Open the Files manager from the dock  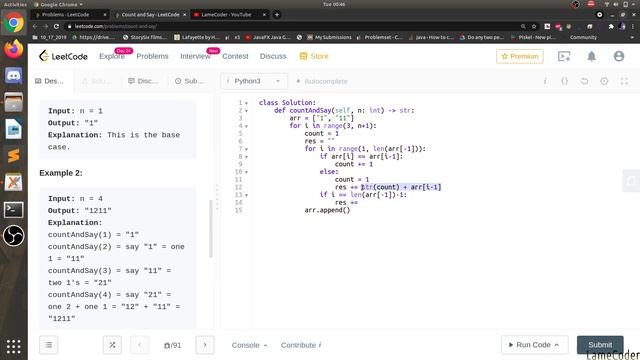point(14,102)
